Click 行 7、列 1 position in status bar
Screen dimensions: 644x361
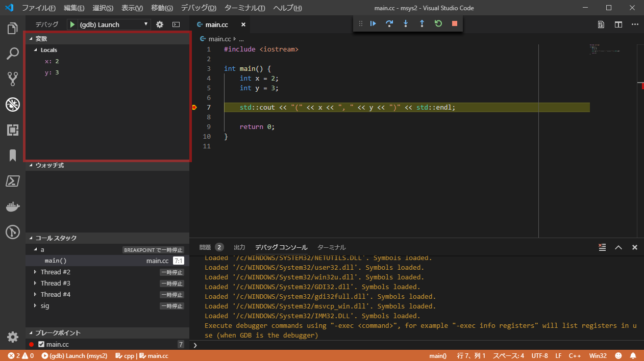(471, 355)
